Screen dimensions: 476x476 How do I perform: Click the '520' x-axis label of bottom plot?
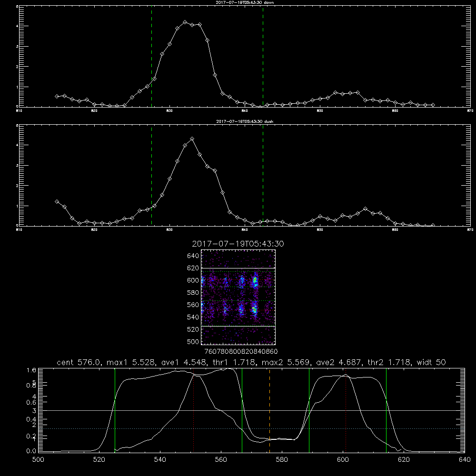[99, 460]
